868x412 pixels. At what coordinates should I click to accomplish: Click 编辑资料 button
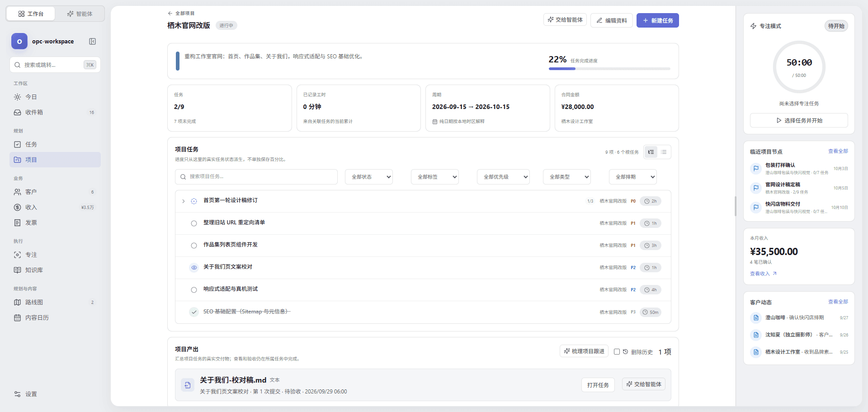[x=611, y=20]
